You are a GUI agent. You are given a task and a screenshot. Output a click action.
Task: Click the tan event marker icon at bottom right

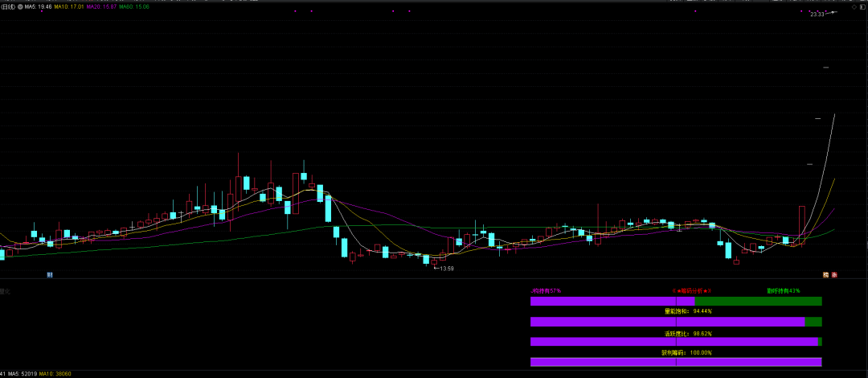pyautogui.click(x=825, y=275)
